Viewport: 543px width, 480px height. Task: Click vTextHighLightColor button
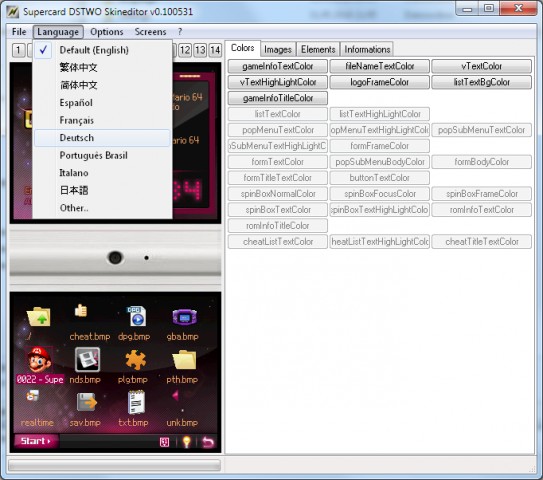tap(278, 82)
